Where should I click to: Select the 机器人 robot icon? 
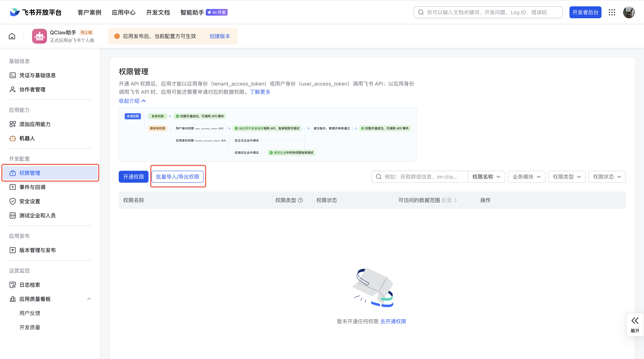[12, 138]
